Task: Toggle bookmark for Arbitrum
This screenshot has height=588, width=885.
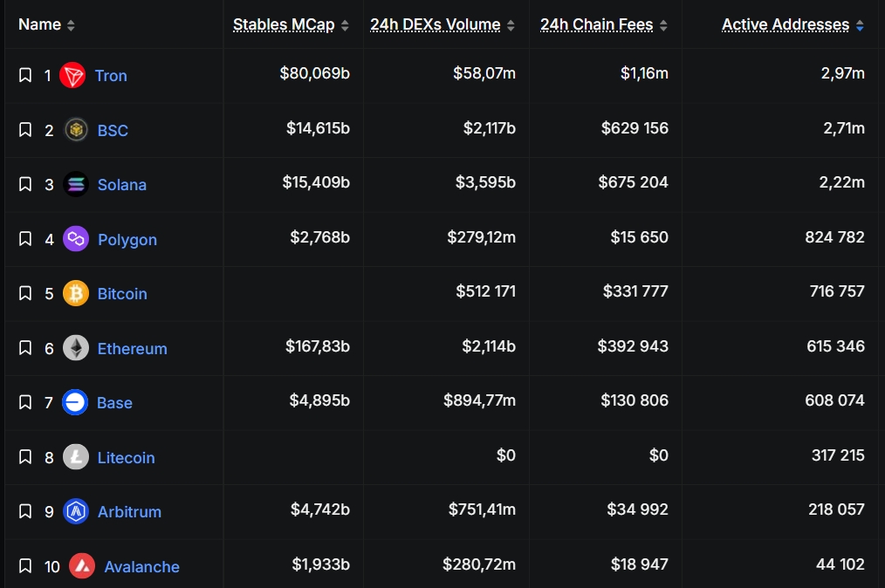Action: (25, 511)
